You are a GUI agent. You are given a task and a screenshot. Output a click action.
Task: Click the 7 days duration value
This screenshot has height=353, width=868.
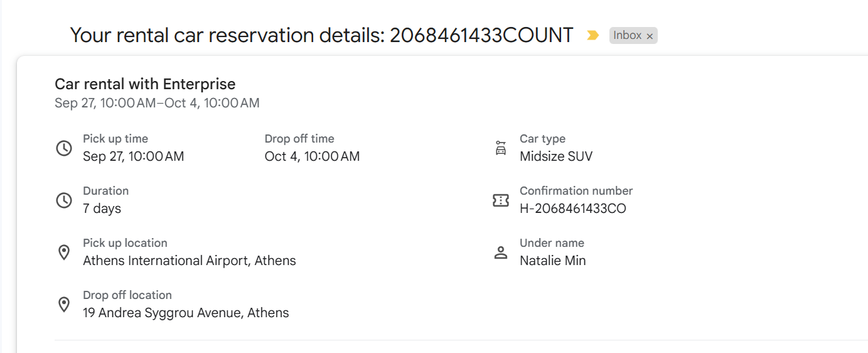102,209
